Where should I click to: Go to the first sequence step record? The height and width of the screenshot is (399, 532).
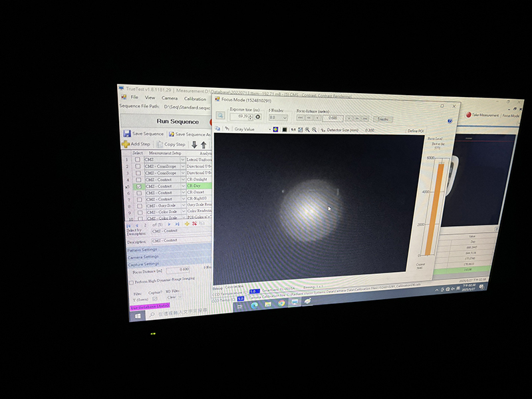tap(128, 225)
